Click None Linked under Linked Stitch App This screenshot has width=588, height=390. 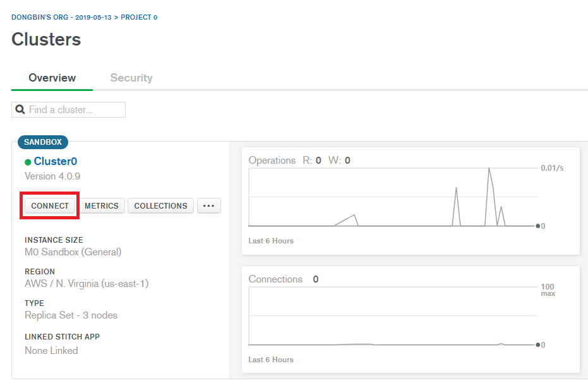pyautogui.click(x=51, y=350)
